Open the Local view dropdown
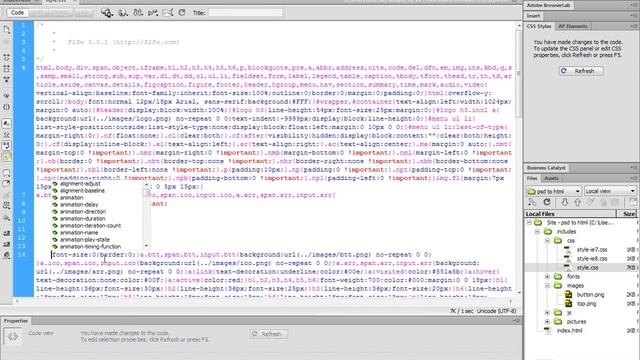This screenshot has width=640, height=360. pyautogui.click(x=610, y=191)
